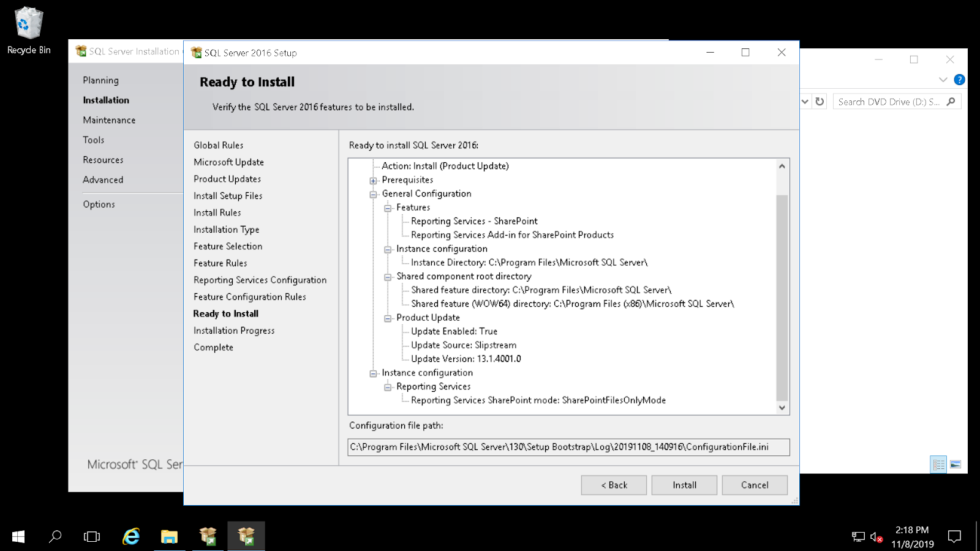Select the Update Source: Slipstream row
Image resolution: width=980 pixels, height=551 pixels.
pos(464,345)
